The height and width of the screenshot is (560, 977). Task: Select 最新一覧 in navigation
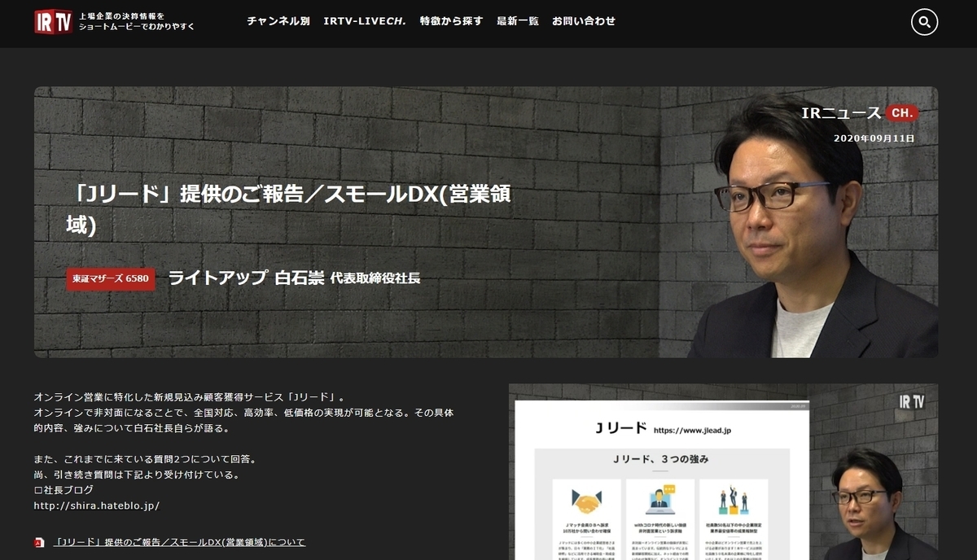[x=518, y=21]
